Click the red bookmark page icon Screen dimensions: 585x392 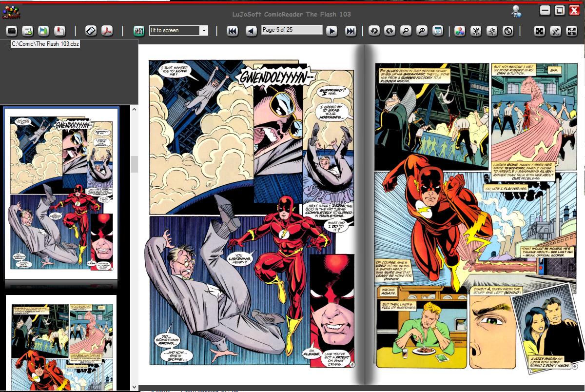coord(59,31)
